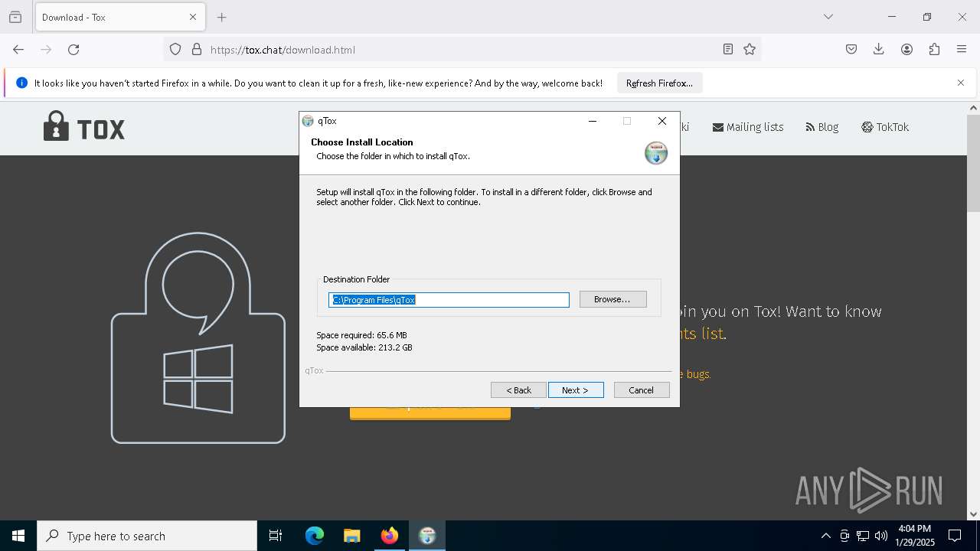Click the taskbar clock showing 4:04 PM
This screenshot has width=980, height=551.
915,536
